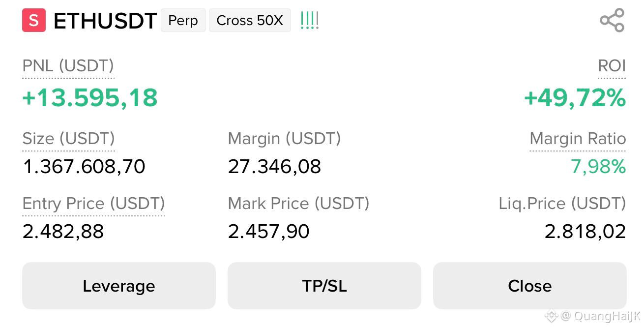
Task: Select the +13.595,18 PNL value
Action: [x=90, y=97]
